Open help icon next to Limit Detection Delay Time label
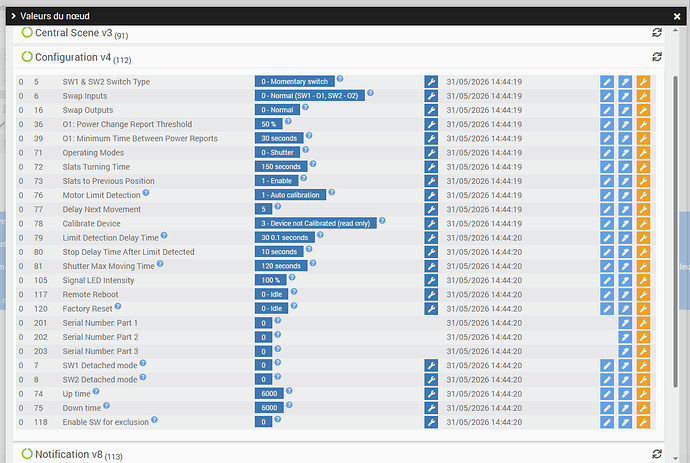Viewport: 690px width, 463px height. coord(164,235)
